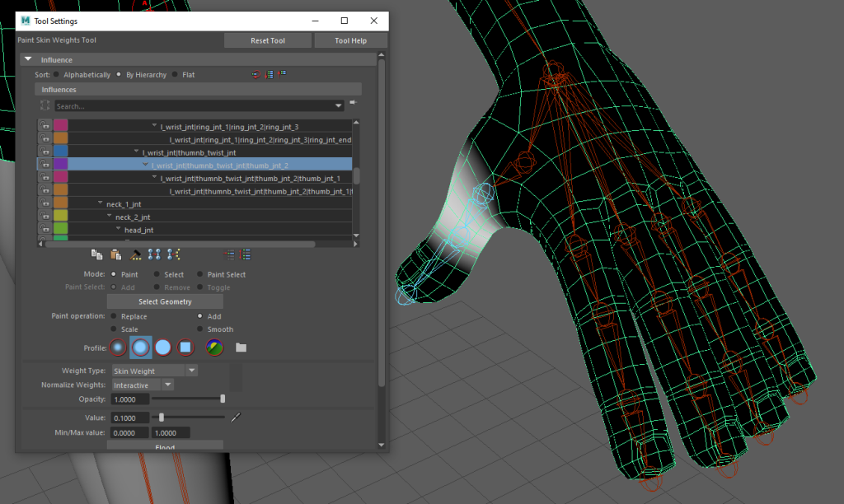The width and height of the screenshot is (844, 504).
Task: Select the thumb_jnt_2 influence row
Action: (x=195, y=165)
